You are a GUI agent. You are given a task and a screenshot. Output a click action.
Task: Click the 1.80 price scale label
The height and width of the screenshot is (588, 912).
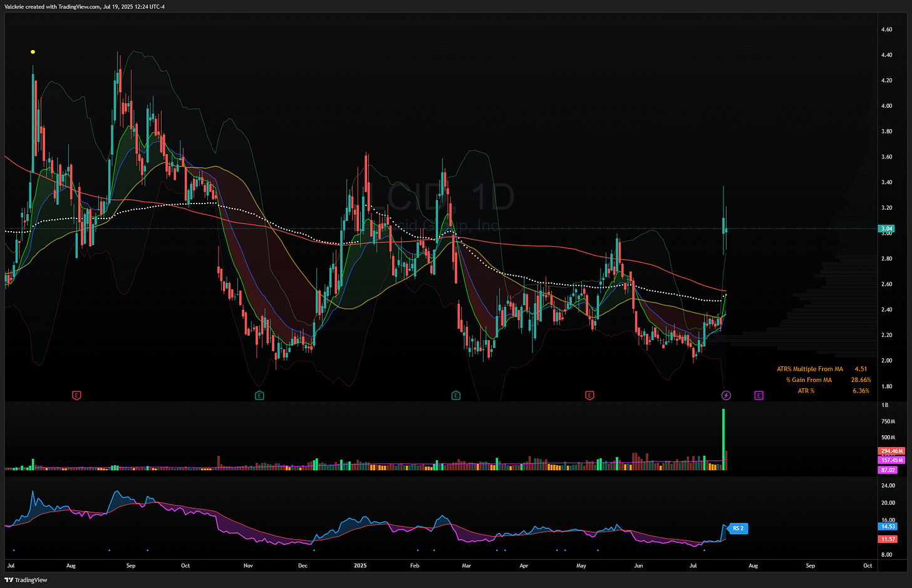click(x=886, y=386)
